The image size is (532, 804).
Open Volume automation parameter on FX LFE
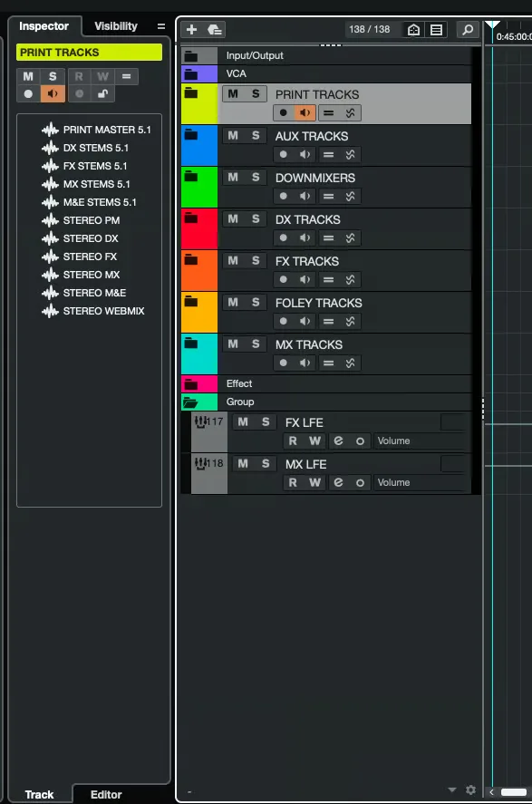[421, 441]
